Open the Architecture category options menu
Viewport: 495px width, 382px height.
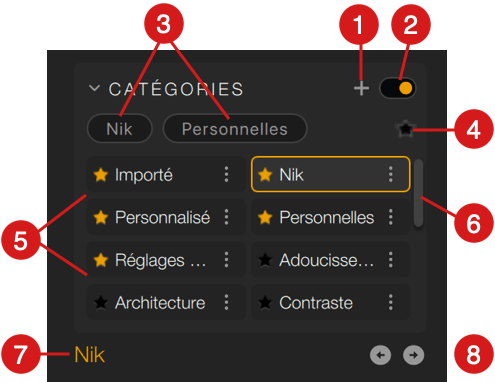click(x=226, y=302)
